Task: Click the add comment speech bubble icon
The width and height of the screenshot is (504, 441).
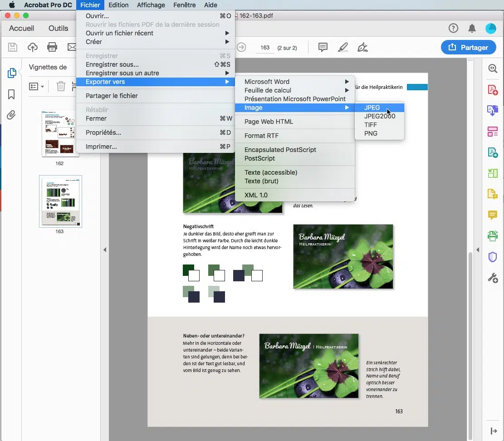Action: point(323,47)
